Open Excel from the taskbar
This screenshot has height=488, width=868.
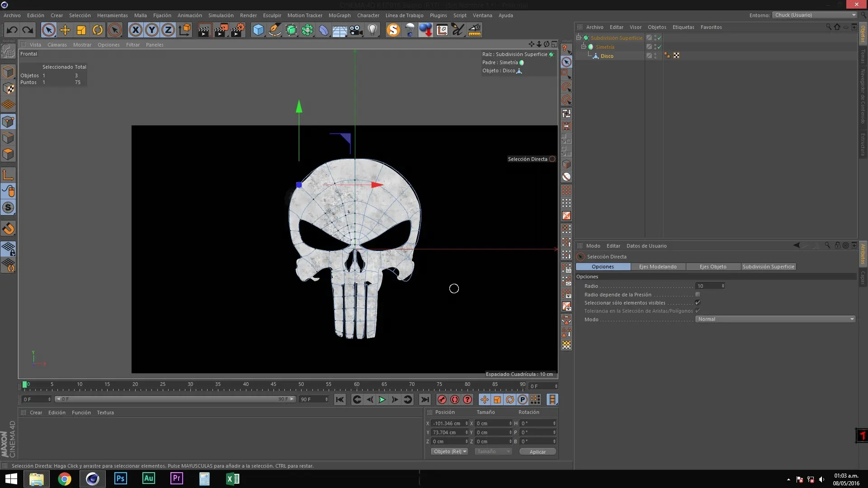[x=232, y=479]
